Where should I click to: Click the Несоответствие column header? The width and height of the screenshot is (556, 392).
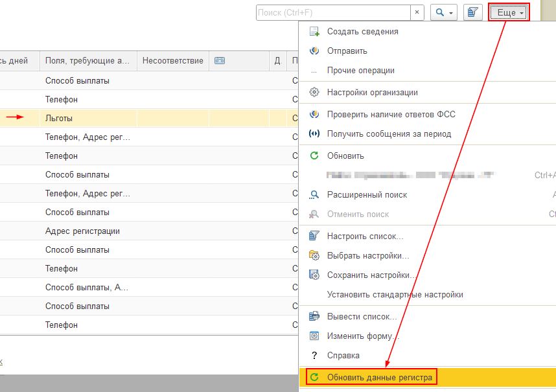172,61
